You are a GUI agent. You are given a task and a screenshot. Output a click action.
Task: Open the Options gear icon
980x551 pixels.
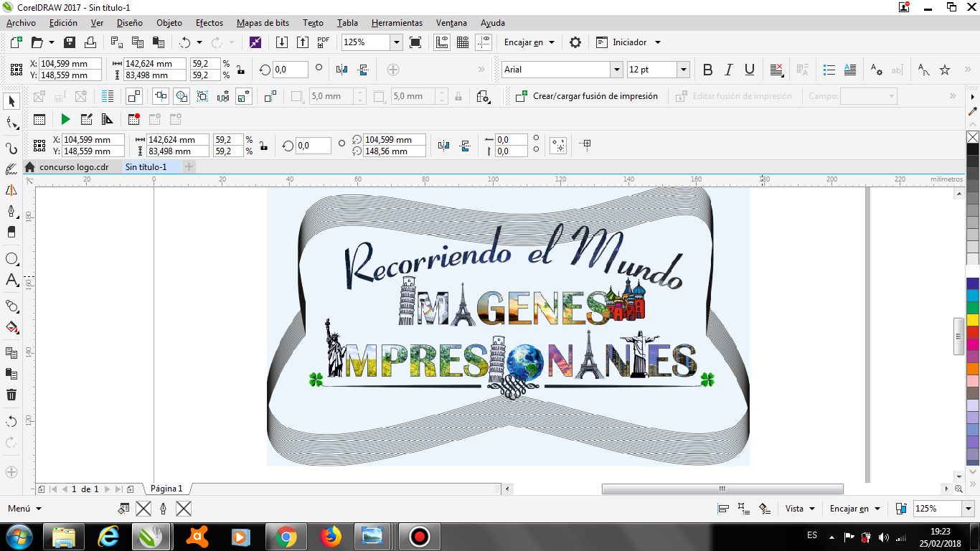575,42
